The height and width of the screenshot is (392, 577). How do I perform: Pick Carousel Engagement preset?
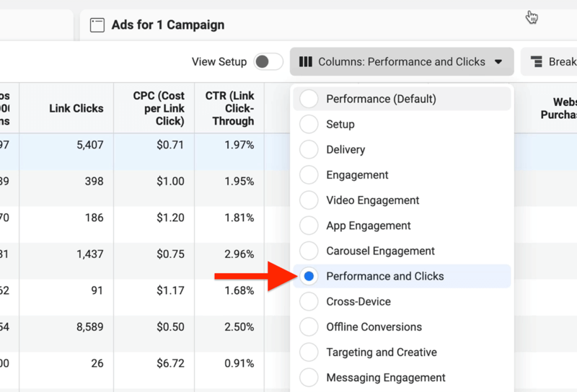(402, 251)
